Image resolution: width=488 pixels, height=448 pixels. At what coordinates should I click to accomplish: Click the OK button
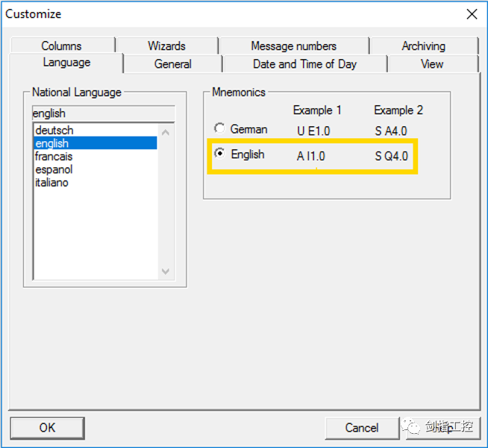pyautogui.click(x=47, y=428)
